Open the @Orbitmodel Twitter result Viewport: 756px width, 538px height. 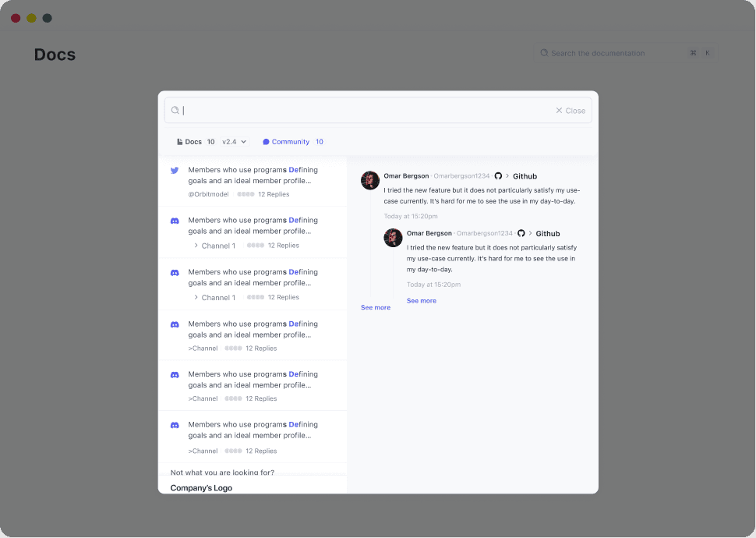pyautogui.click(x=253, y=182)
